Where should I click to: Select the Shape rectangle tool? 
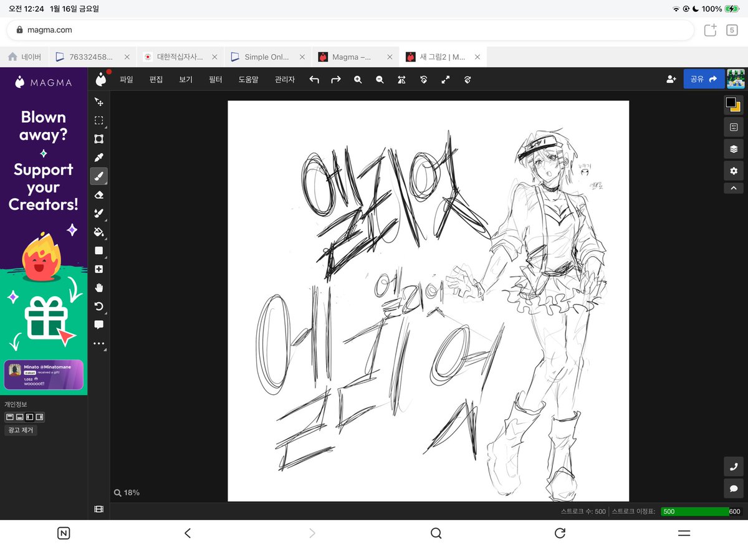point(98,250)
